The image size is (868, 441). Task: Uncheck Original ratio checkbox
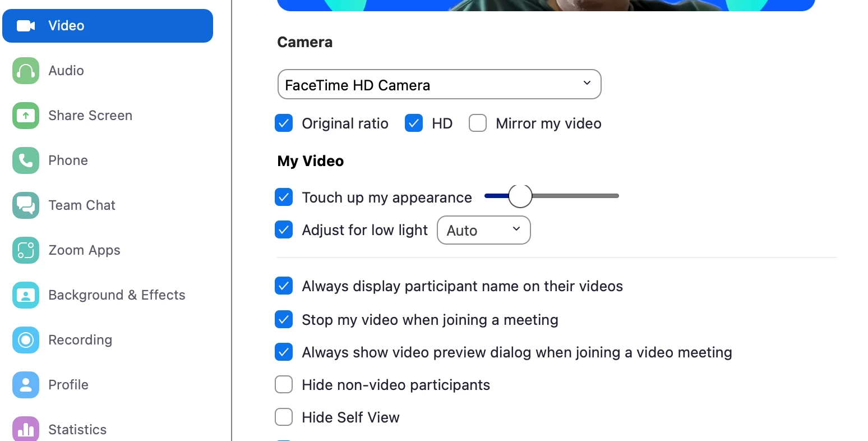(x=284, y=123)
